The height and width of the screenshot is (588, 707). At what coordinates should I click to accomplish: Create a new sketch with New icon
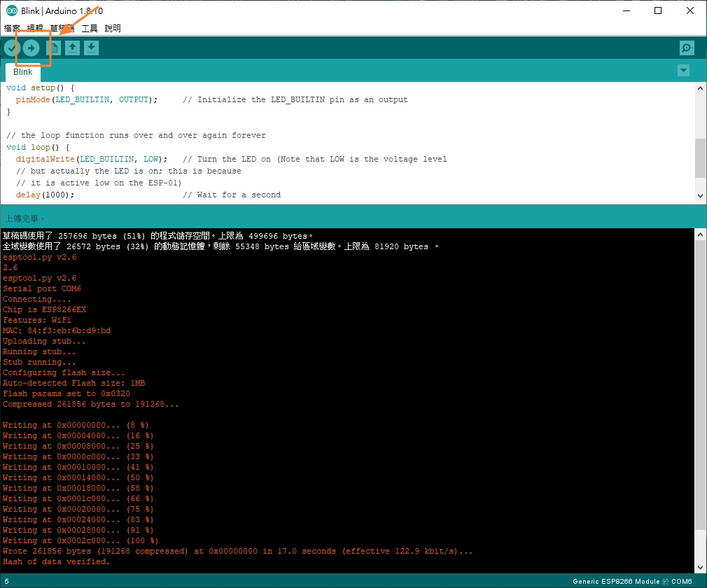pyautogui.click(x=53, y=48)
